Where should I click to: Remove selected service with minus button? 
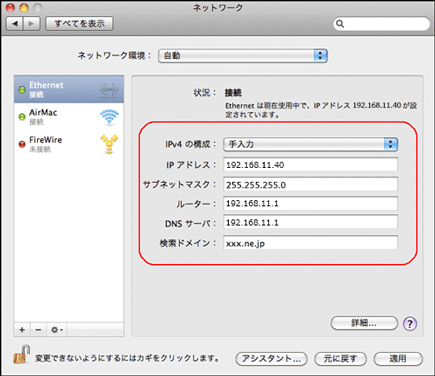click(x=38, y=330)
